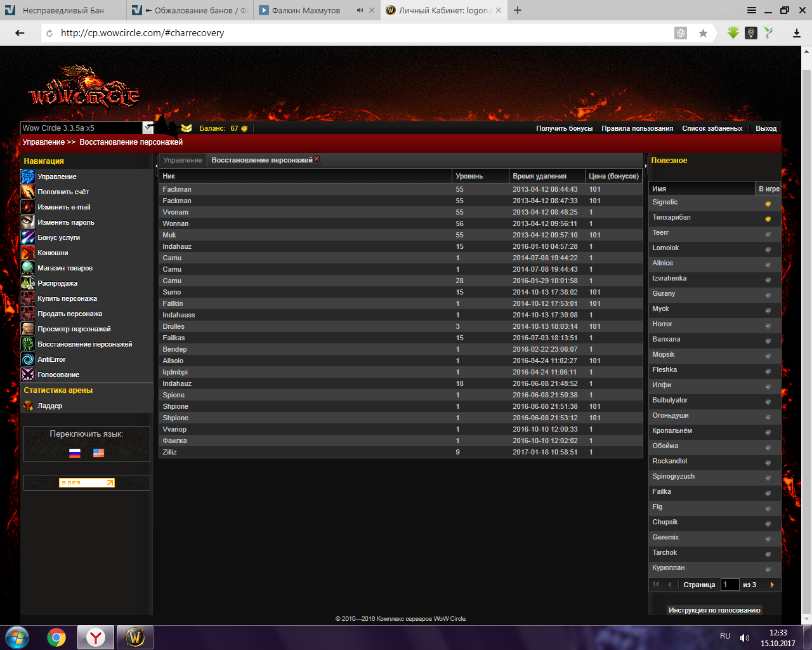Switch to Несправедливый Бан browser tab
Screen dimensions: 812x650
(63, 10)
